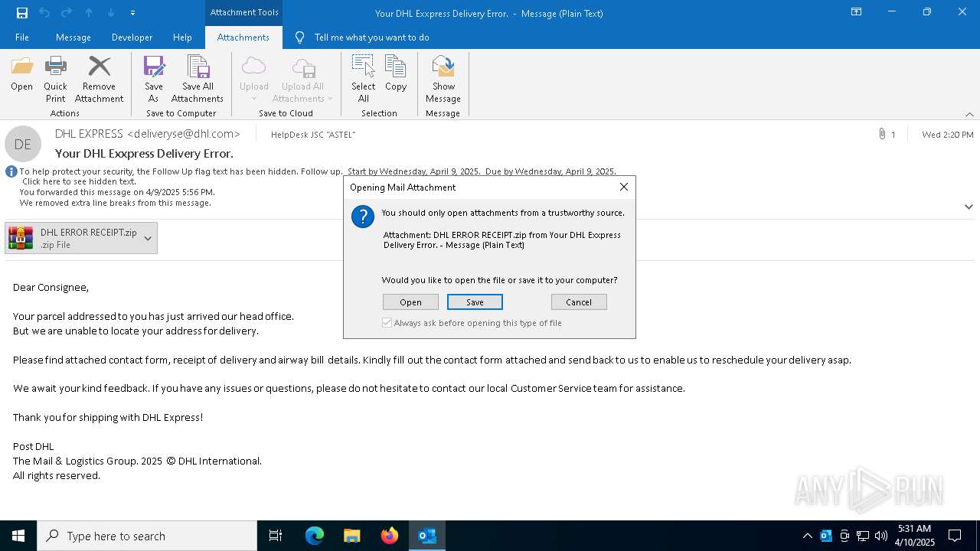Open the Action Center notifications icon
980x551 pixels.
coord(955,536)
